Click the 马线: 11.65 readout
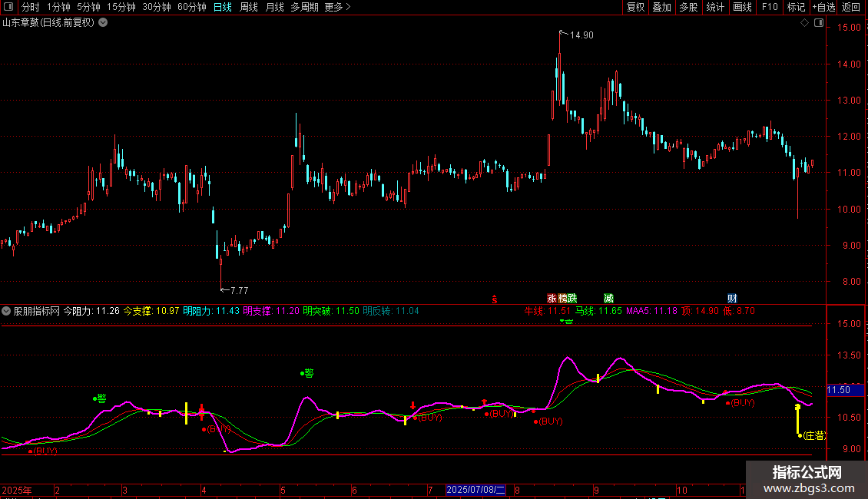This screenshot has height=499, width=868. [x=598, y=311]
